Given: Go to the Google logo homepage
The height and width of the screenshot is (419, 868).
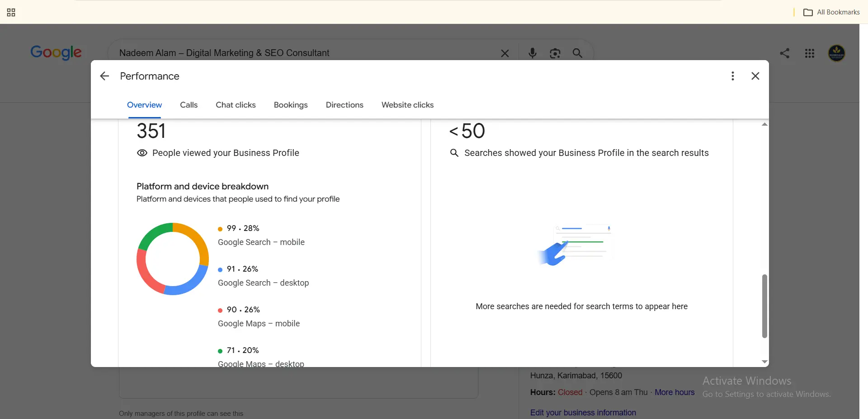Looking at the screenshot, I should 56,52.
